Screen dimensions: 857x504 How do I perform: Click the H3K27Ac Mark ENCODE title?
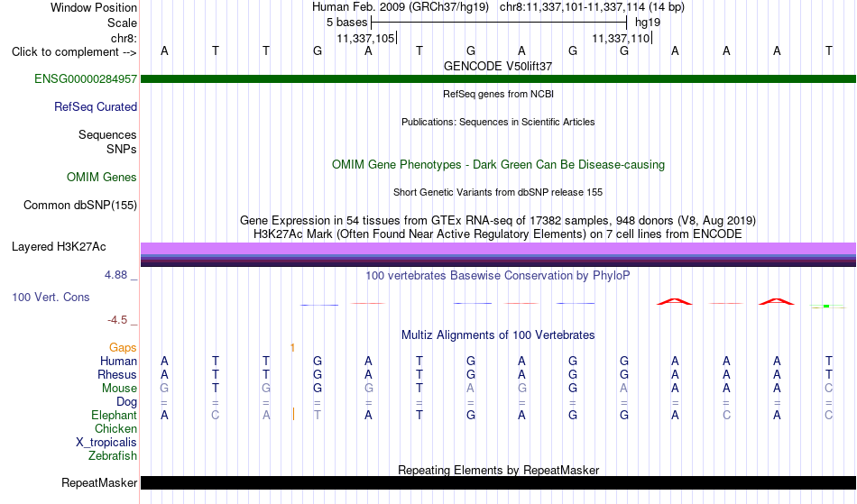pyautogui.click(x=498, y=234)
